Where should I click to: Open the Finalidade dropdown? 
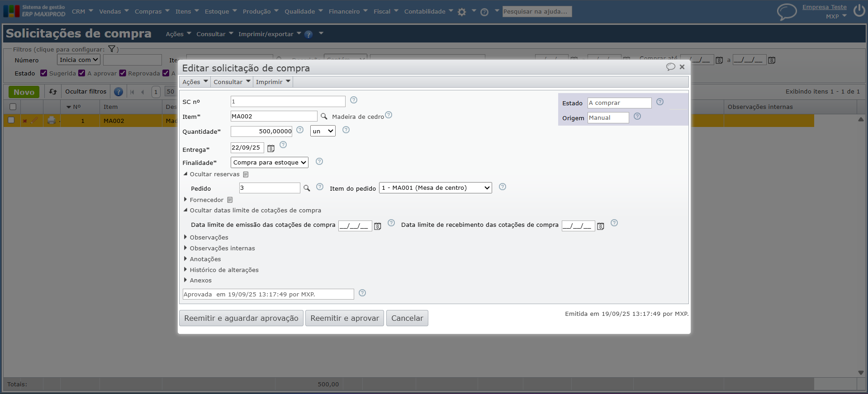(x=270, y=162)
